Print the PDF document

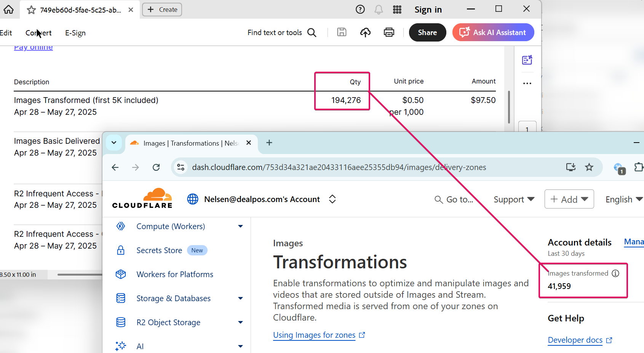point(389,32)
